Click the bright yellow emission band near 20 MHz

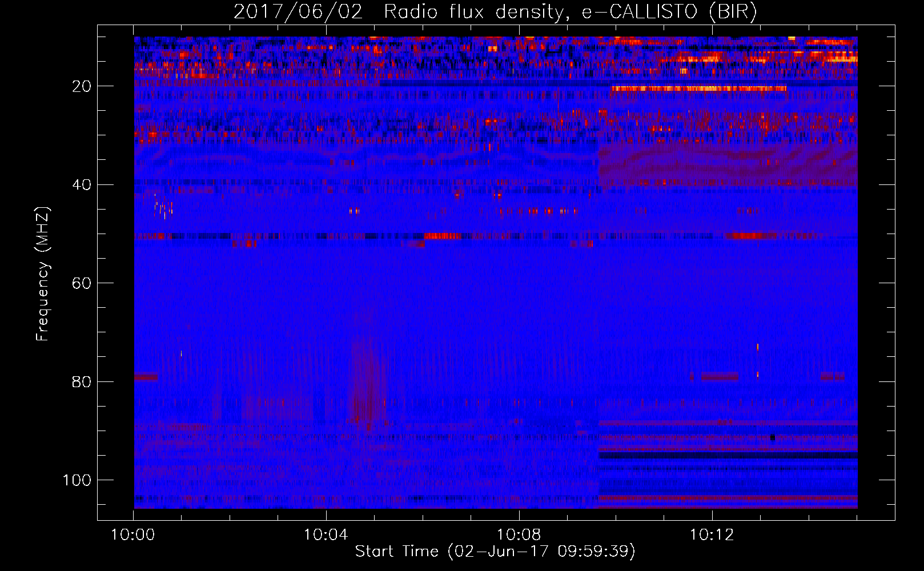699,89
